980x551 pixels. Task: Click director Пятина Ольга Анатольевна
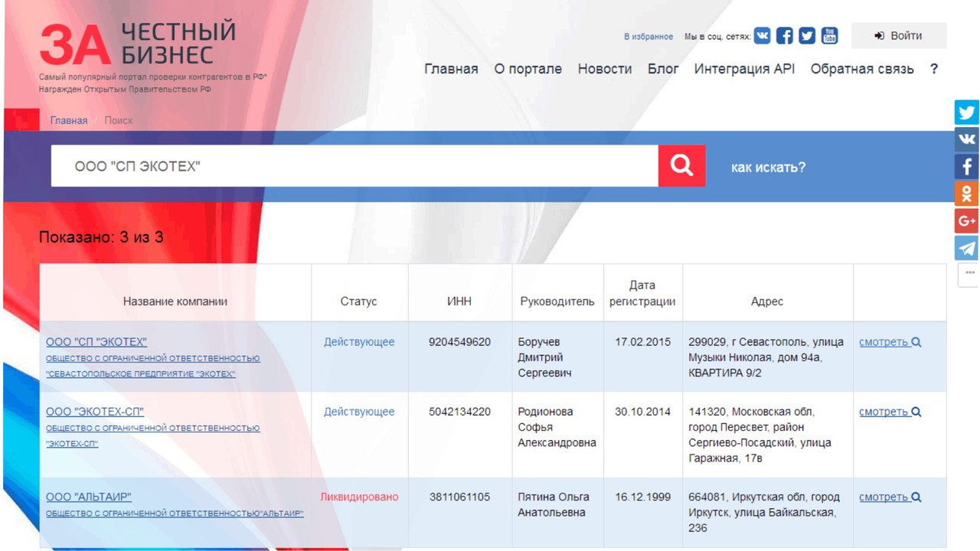click(x=552, y=504)
